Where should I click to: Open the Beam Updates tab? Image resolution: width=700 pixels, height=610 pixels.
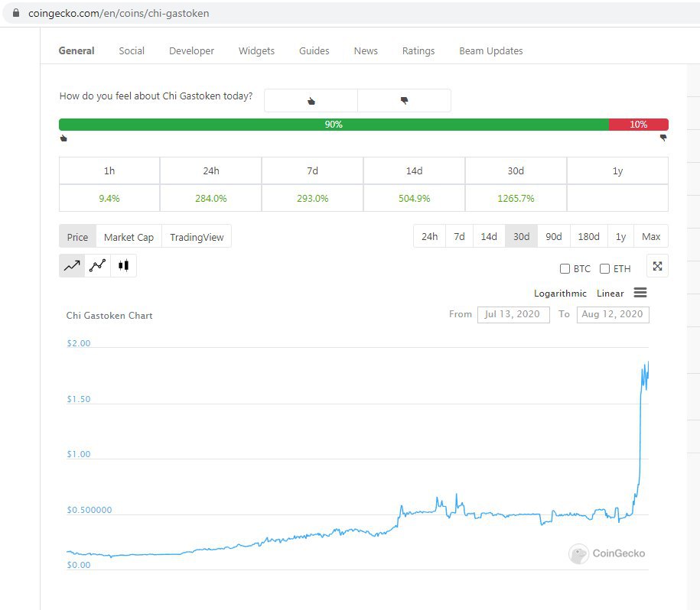coord(491,50)
